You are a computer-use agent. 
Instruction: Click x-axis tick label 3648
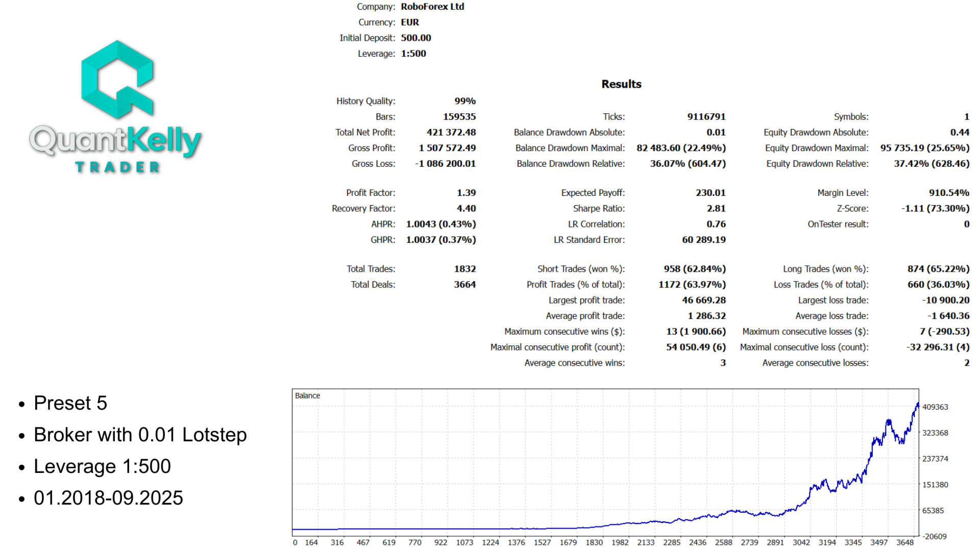point(905,543)
